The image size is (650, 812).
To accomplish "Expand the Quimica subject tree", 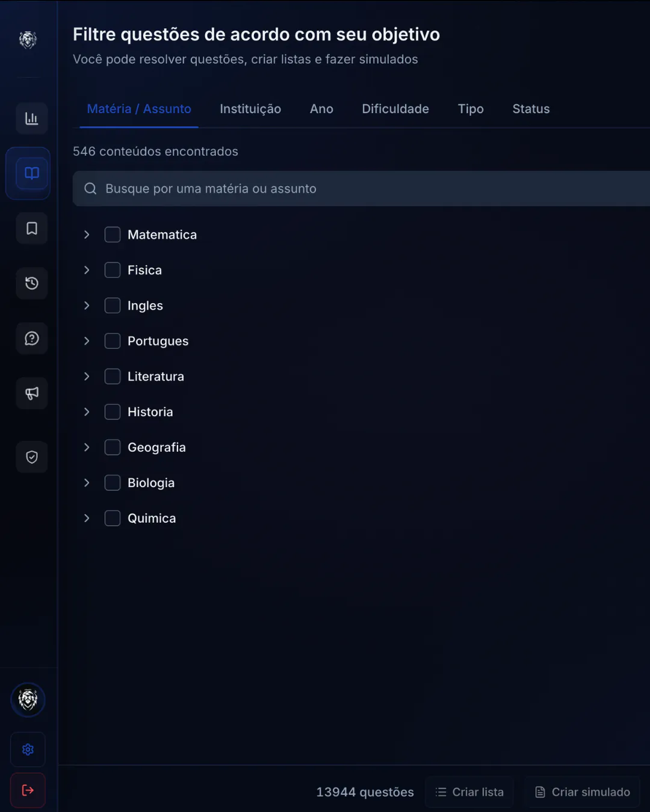I will click(87, 518).
